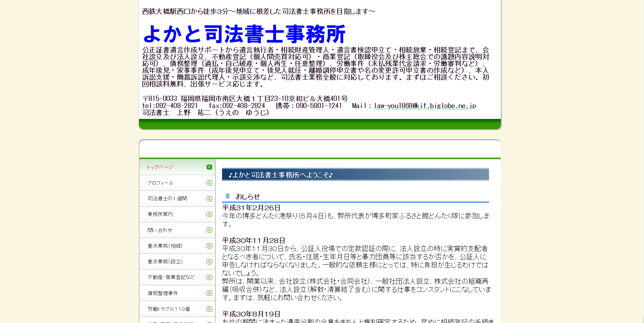The width and height of the screenshot is (644, 323).
Task: Open the トップページ menu item
Action: pos(160,167)
